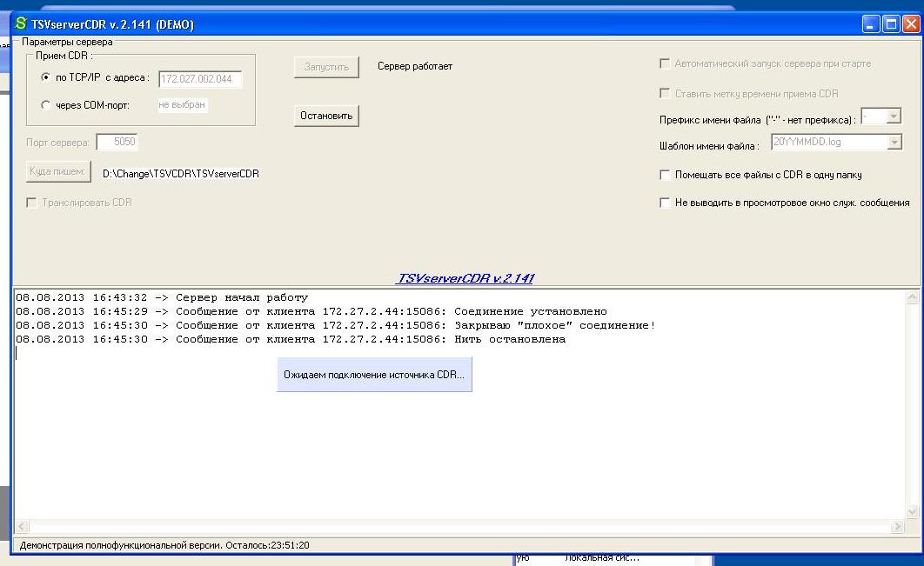Click the status bar demo time remaining text

pos(164,545)
